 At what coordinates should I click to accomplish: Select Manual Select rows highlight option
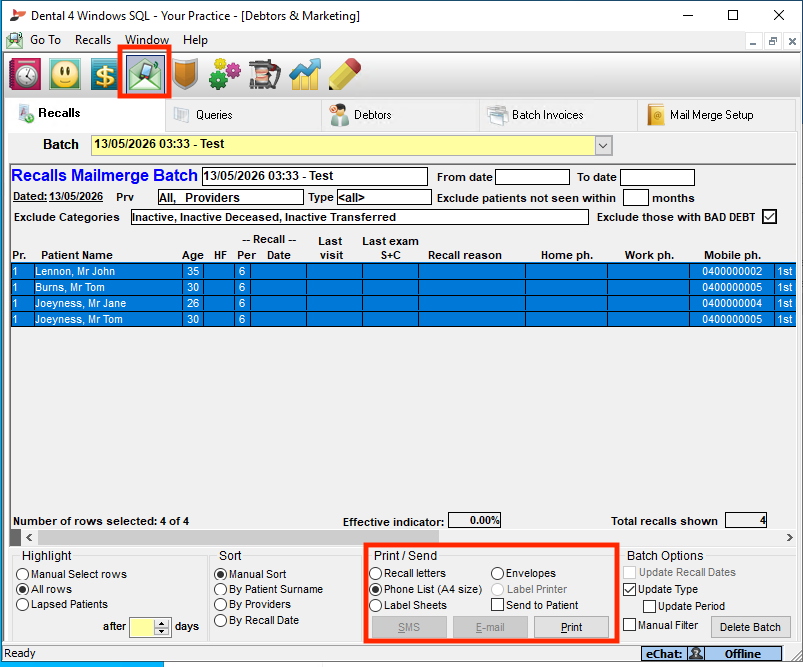point(72,574)
